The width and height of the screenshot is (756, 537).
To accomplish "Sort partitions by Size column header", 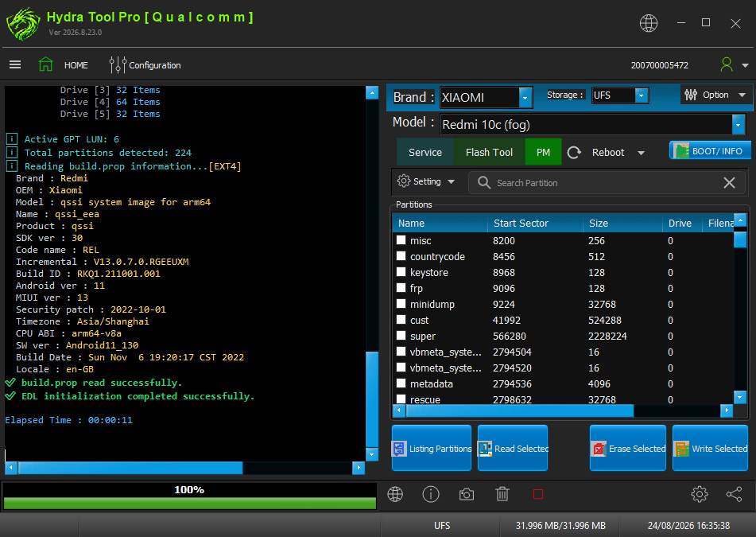I will tap(622, 223).
